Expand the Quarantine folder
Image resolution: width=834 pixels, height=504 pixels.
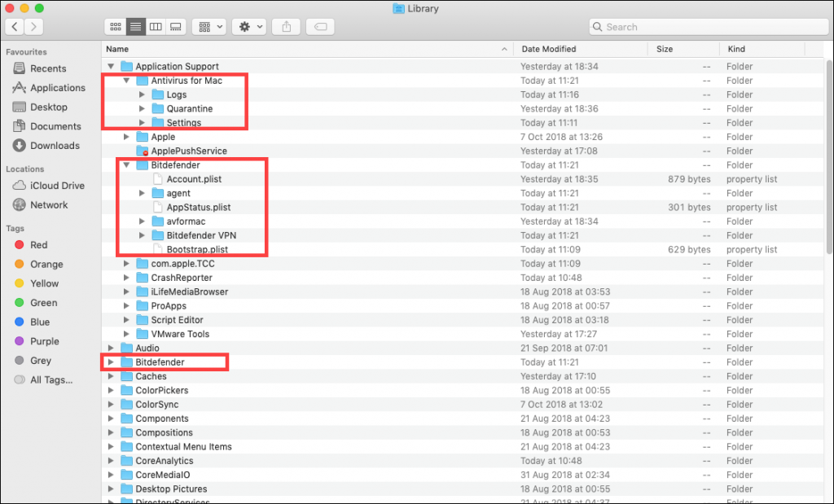coord(142,109)
